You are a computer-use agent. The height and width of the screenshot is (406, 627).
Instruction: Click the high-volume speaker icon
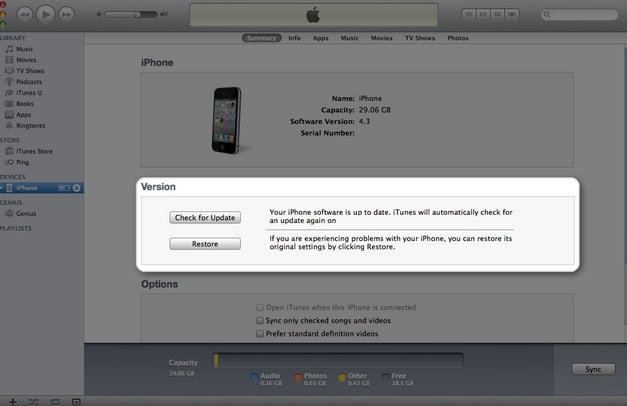pos(164,14)
